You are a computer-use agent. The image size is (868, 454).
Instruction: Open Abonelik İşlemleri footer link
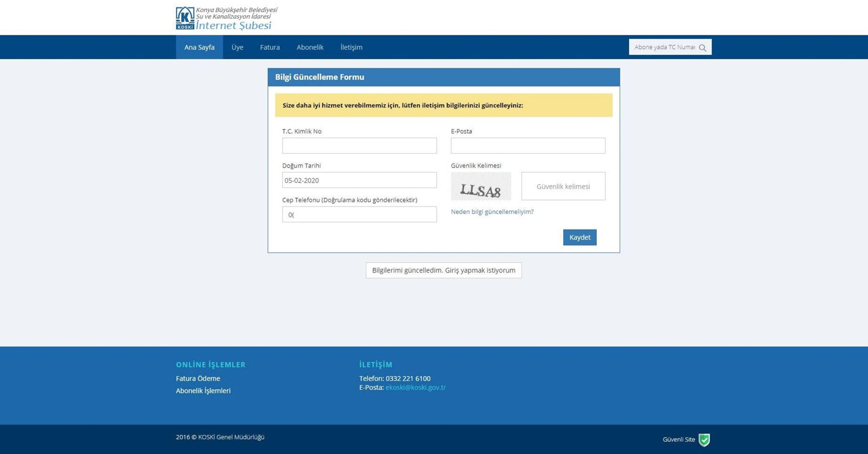(x=203, y=390)
